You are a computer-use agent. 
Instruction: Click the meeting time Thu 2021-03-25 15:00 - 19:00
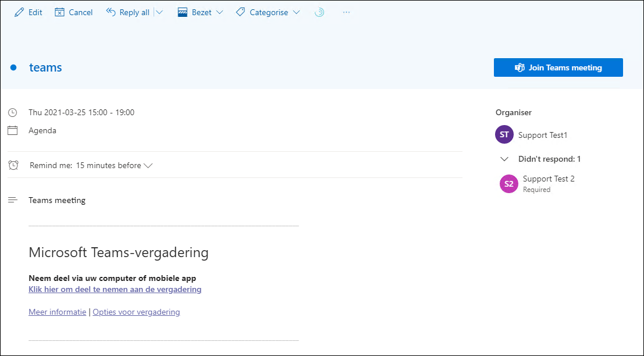(x=81, y=112)
